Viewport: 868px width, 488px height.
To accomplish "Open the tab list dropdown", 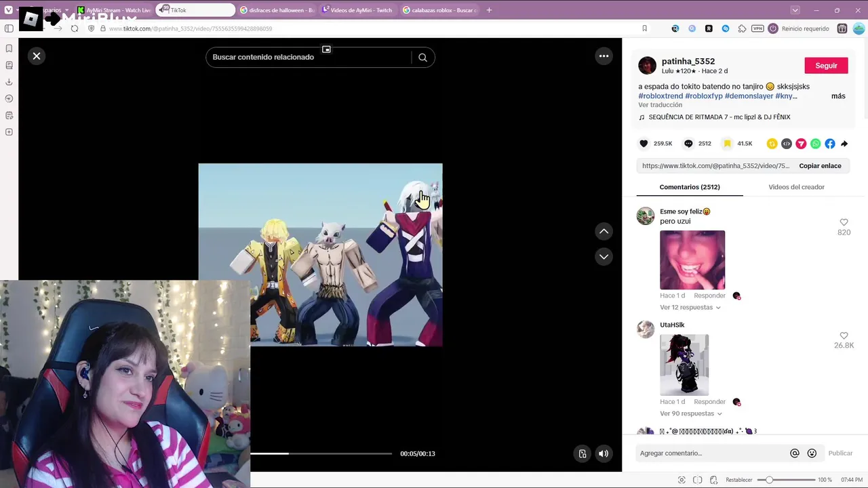I will tap(795, 10).
